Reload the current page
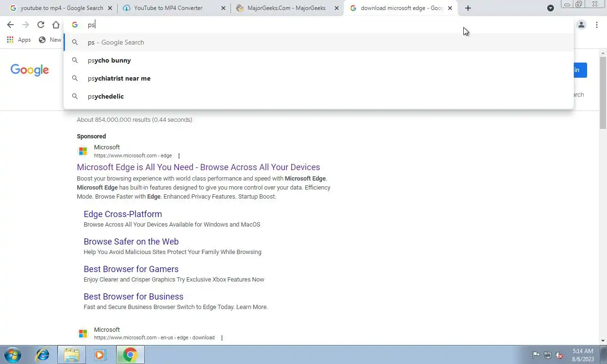 point(41,25)
